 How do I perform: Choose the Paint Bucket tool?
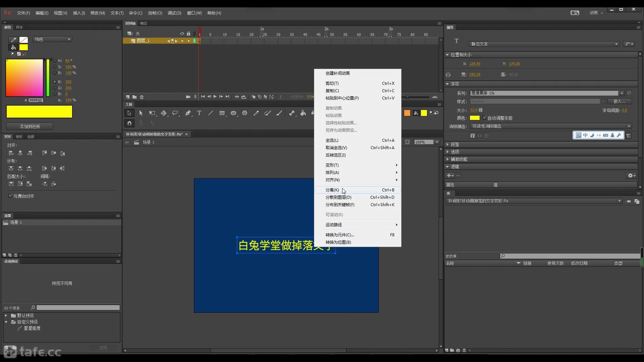click(x=303, y=113)
